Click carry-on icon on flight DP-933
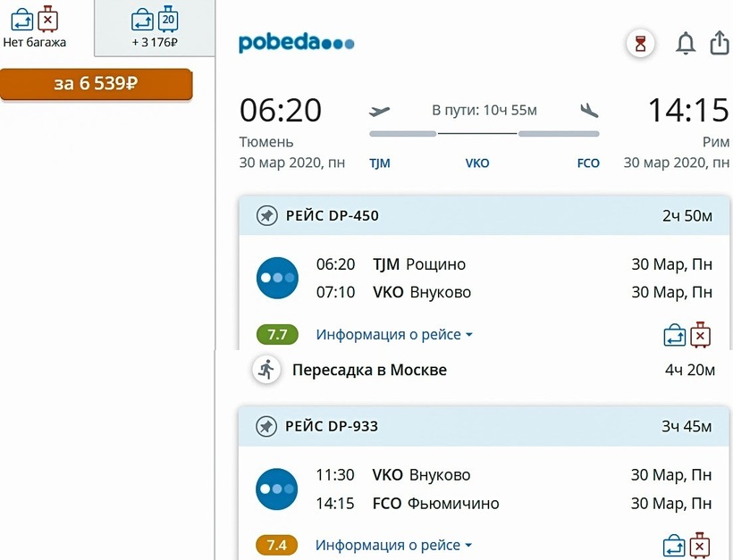Image resolution: width=733 pixels, height=560 pixels. click(x=674, y=545)
